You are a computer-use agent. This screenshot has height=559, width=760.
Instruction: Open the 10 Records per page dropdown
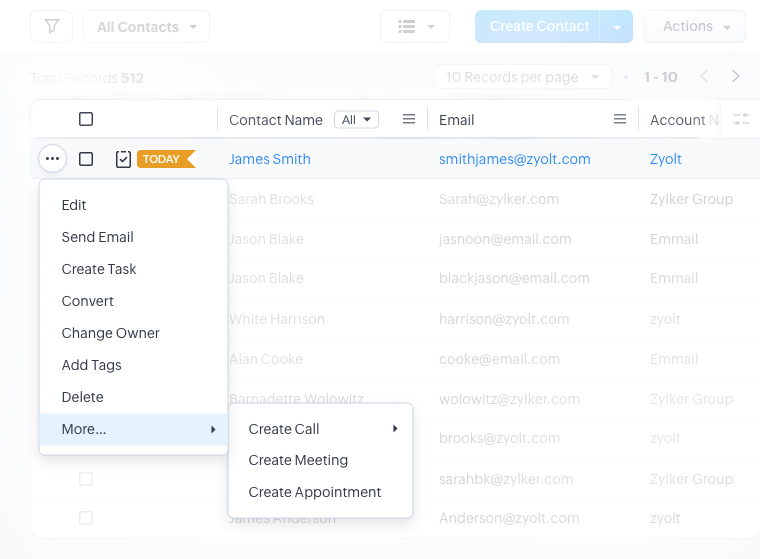[522, 77]
